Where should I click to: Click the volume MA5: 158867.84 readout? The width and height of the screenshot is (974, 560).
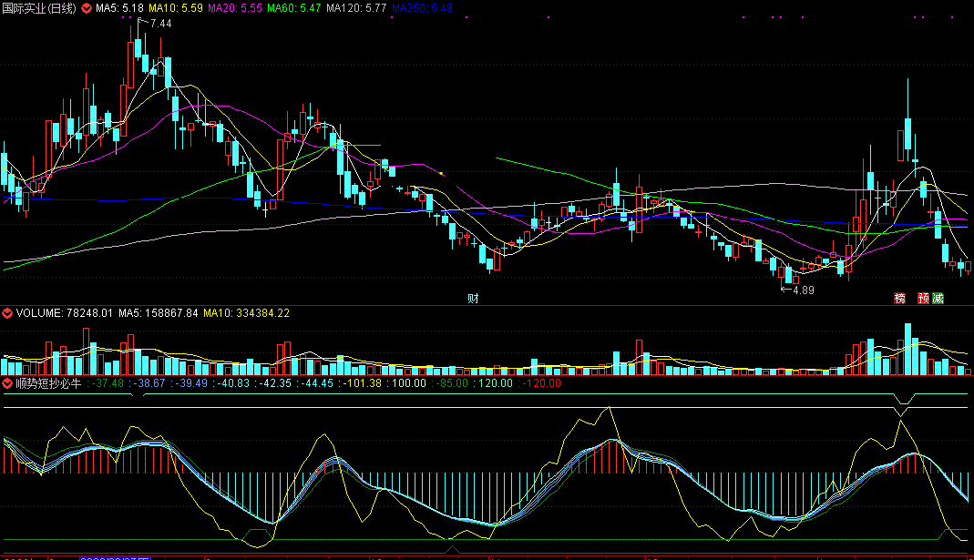tap(159, 313)
